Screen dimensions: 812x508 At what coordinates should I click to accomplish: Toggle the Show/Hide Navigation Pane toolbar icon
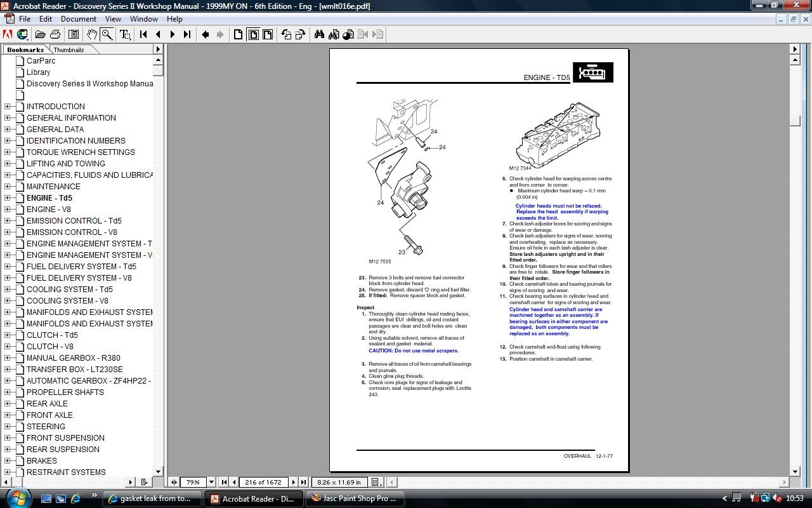[74, 34]
